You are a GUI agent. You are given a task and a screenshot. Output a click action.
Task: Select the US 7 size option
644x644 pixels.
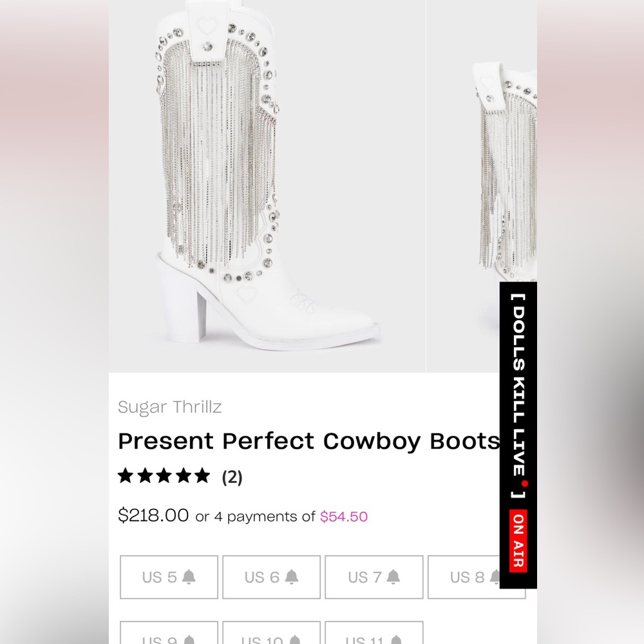coord(374,577)
